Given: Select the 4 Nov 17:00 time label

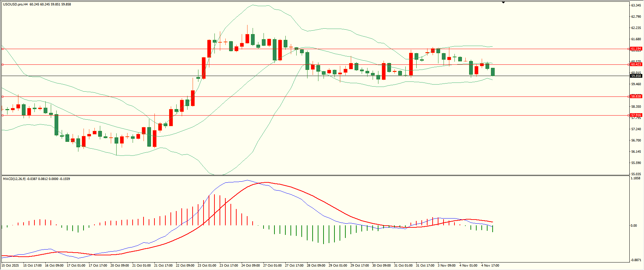Looking at the screenshot, I should point(490,266).
